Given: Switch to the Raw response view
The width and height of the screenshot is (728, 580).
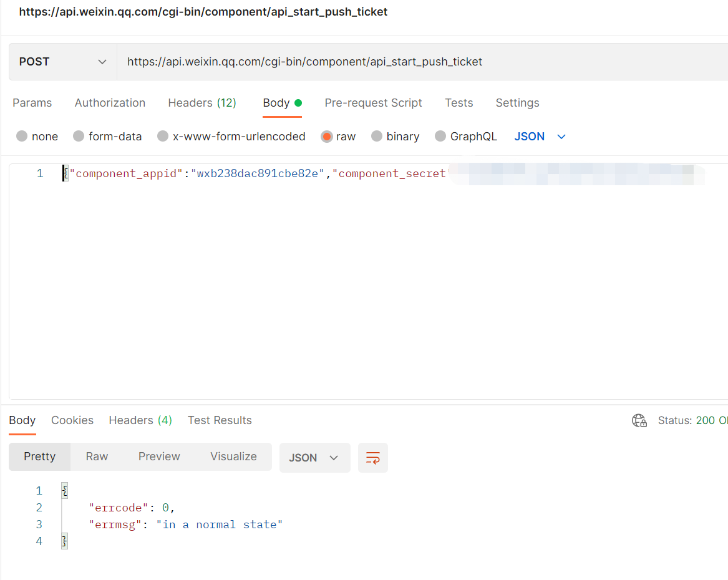Looking at the screenshot, I should point(97,457).
